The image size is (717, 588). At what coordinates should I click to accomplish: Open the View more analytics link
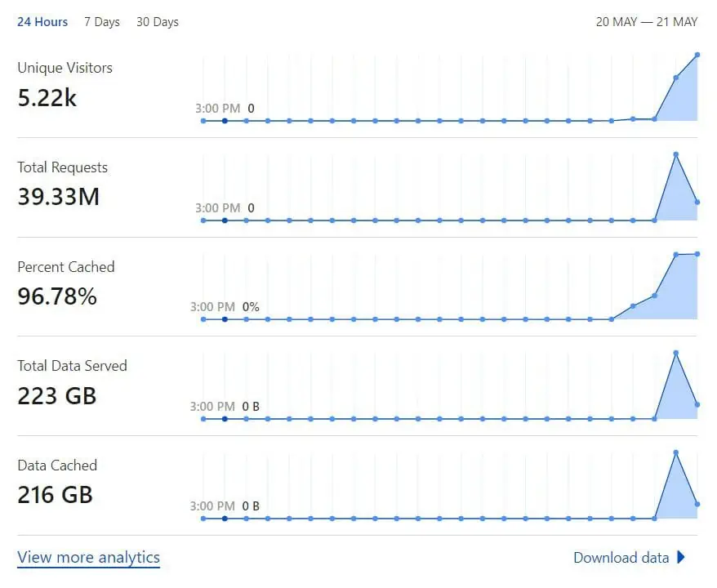(x=89, y=557)
